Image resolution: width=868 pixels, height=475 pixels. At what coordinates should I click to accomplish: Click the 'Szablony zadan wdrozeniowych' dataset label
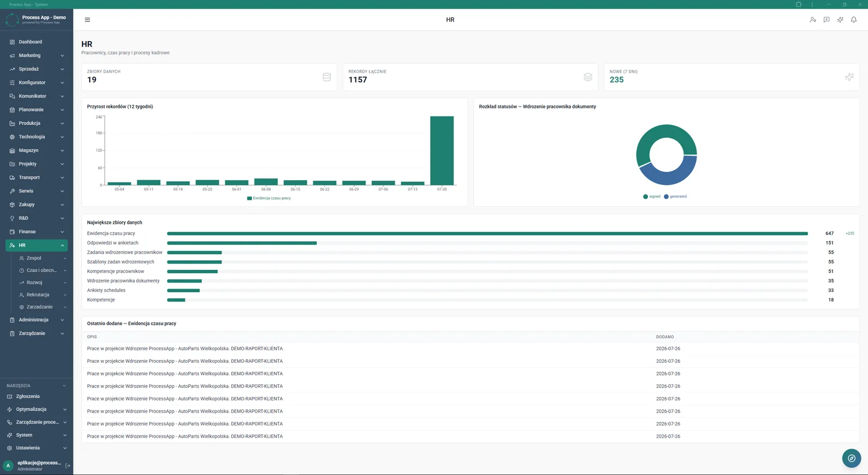pyautogui.click(x=120, y=262)
